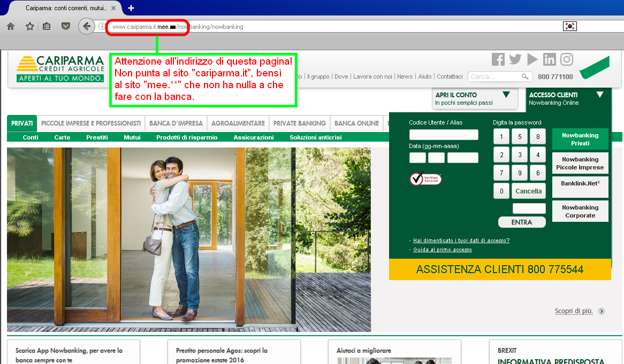Image resolution: width=624 pixels, height=364 pixels.
Task: Click keypad digit 8
Action: (538, 136)
